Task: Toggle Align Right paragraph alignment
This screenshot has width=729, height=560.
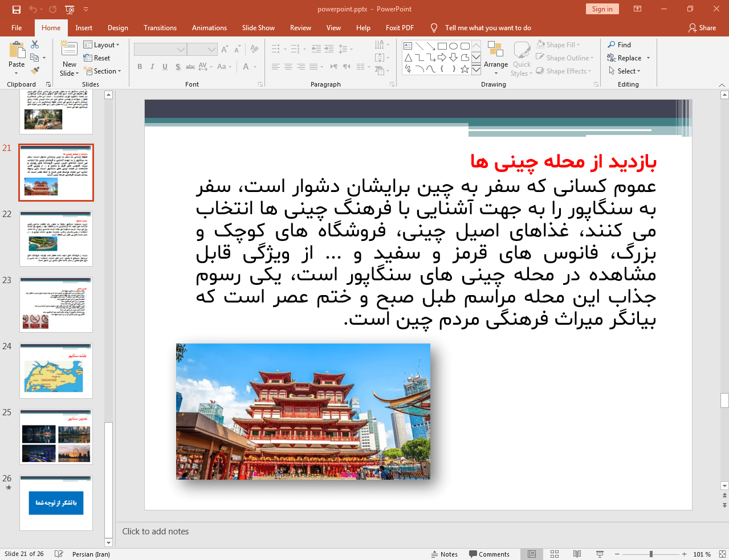Action: click(301, 67)
